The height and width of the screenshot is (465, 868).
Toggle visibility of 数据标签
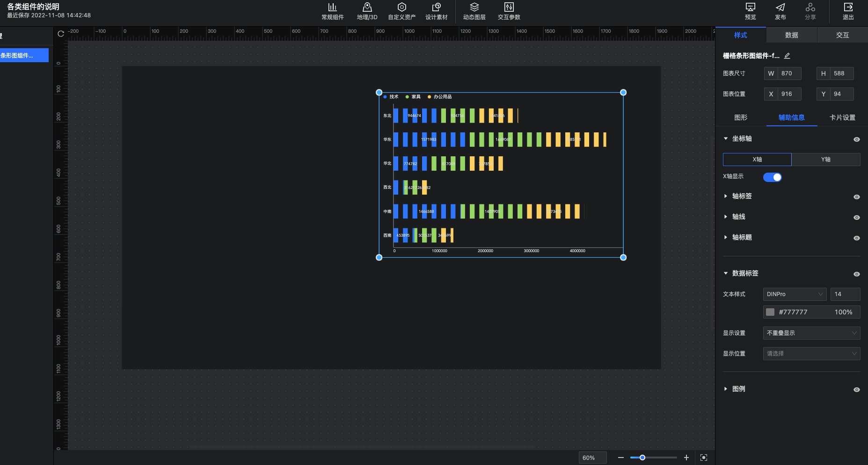(856, 274)
